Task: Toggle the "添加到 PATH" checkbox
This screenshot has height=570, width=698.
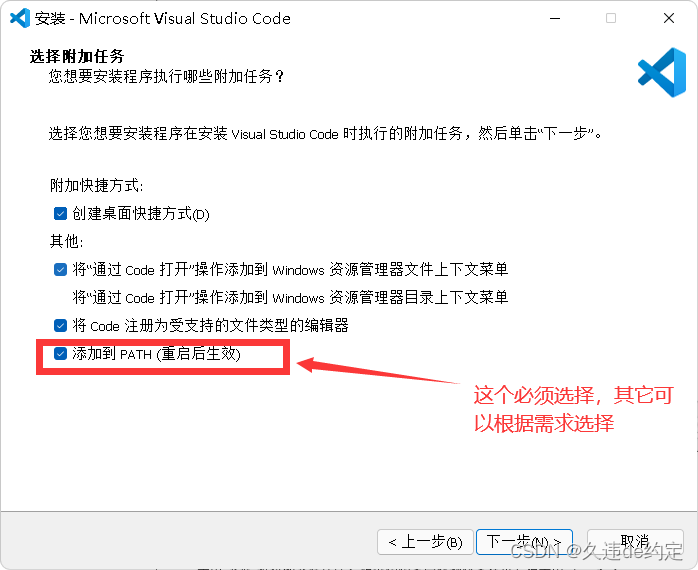Action: (x=60, y=354)
